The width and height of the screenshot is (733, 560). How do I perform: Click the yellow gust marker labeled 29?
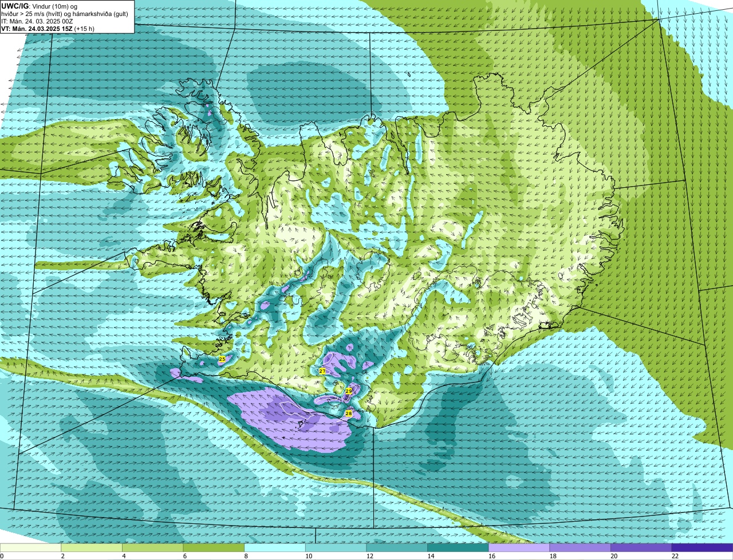coord(349,391)
